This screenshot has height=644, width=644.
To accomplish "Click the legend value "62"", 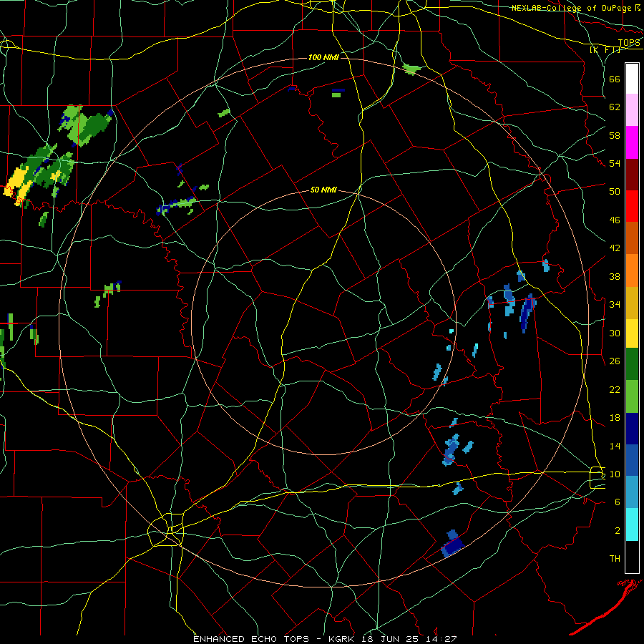I will click(x=615, y=107).
